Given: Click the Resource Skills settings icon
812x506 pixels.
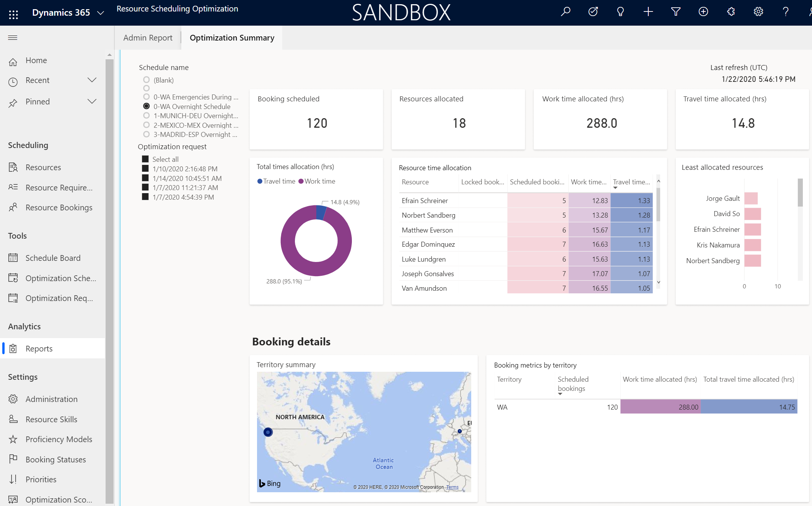Looking at the screenshot, I should click(13, 419).
